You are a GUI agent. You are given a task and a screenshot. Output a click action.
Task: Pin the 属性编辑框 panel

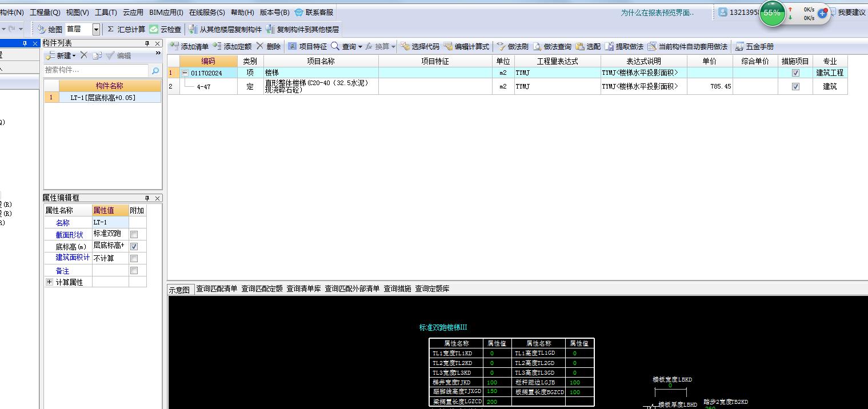[x=147, y=198]
